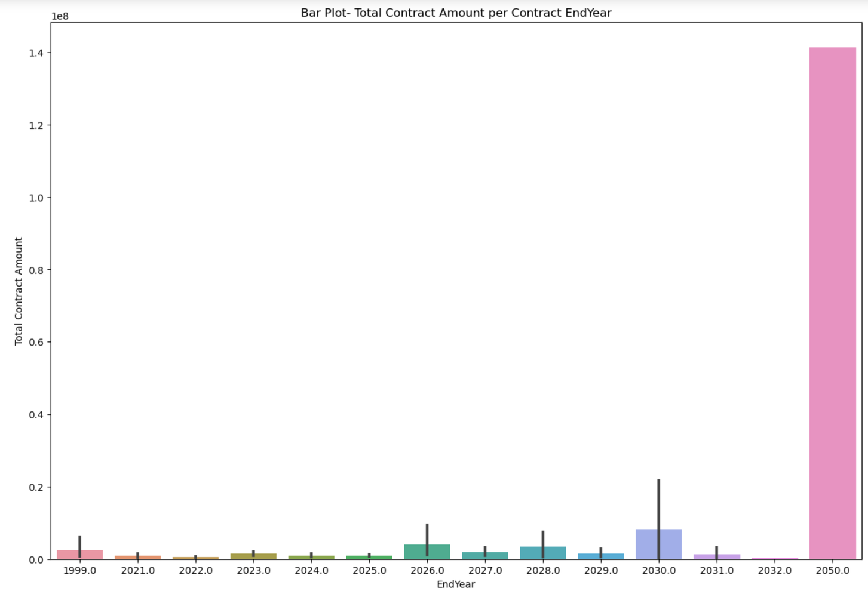
Task: Click the '0.8' y-axis tick label
Action: pyautogui.click(x=36, y=270)
